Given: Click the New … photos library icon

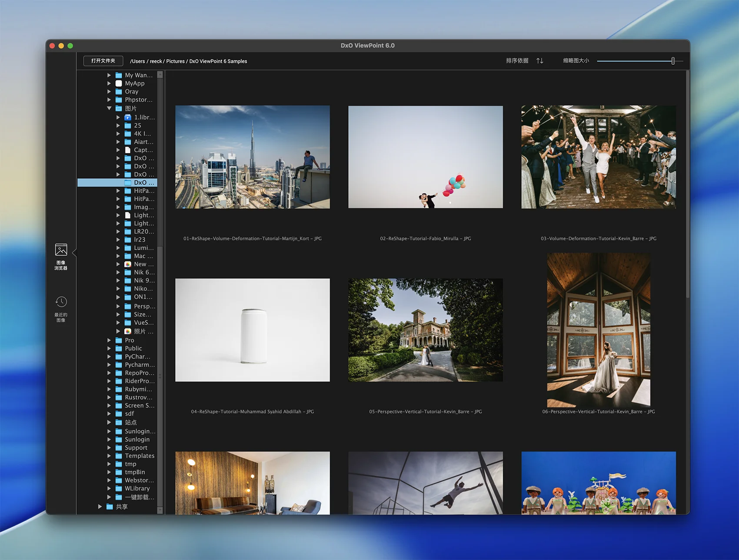Looking at the screenshot, I should coord(128,264).
